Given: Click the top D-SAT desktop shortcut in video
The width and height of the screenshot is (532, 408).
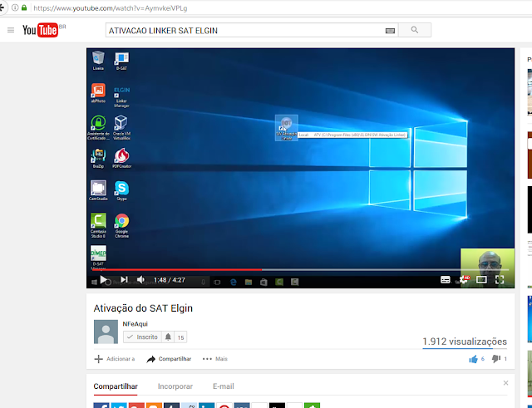Looking at the screenshot, I should click(121, 61).
